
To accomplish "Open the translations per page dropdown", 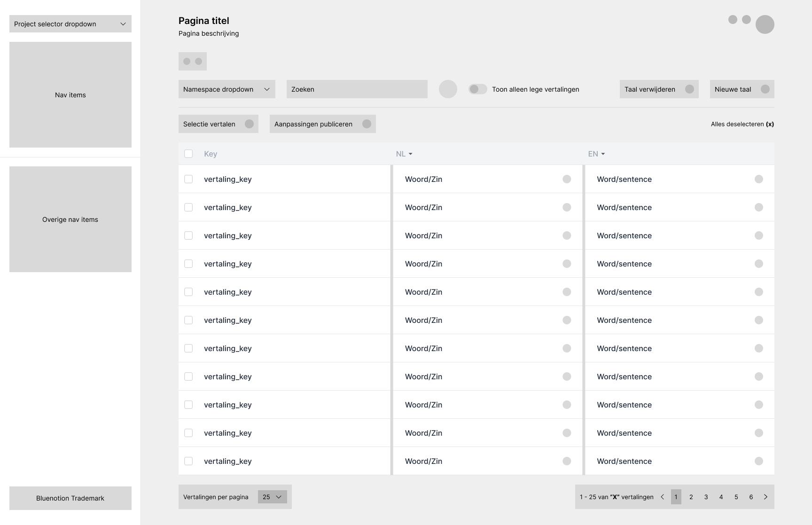I will (x=272, y=497).
